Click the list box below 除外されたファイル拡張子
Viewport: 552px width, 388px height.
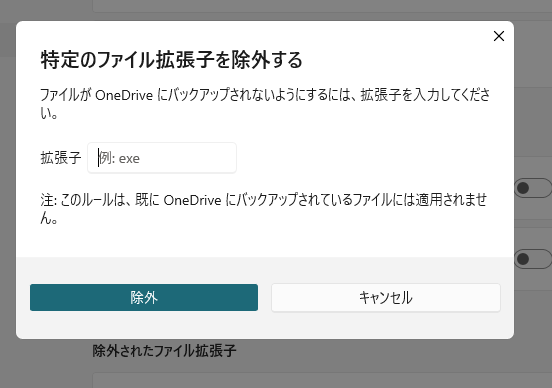coord(322,381)
